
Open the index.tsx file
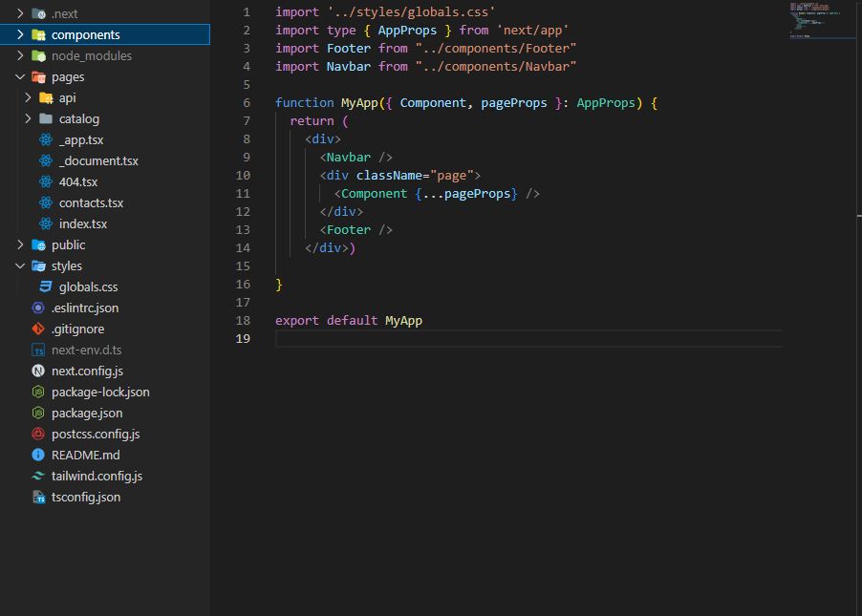82,223
